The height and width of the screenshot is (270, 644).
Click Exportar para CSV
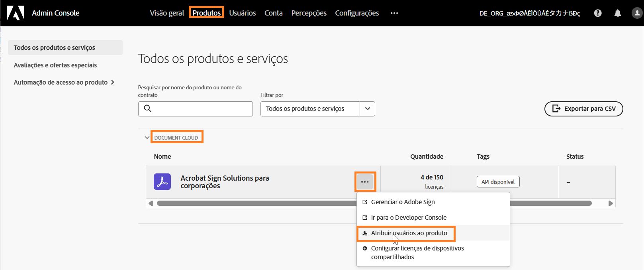[583, 108]
